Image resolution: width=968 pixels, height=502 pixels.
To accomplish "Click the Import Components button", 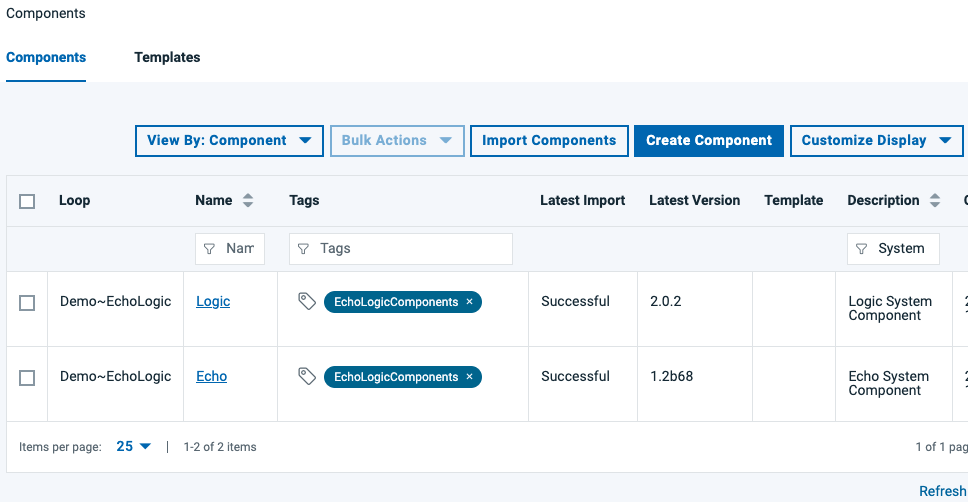I will tap(549, 141).
